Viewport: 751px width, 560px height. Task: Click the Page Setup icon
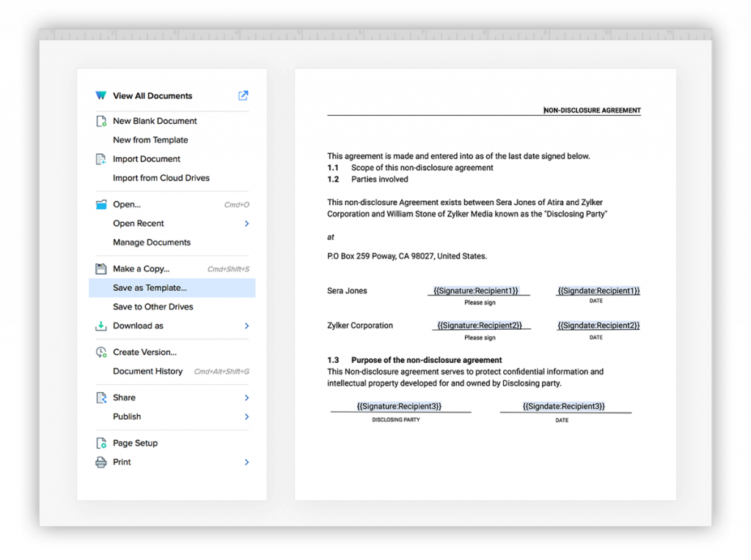(x=101, y=443)
